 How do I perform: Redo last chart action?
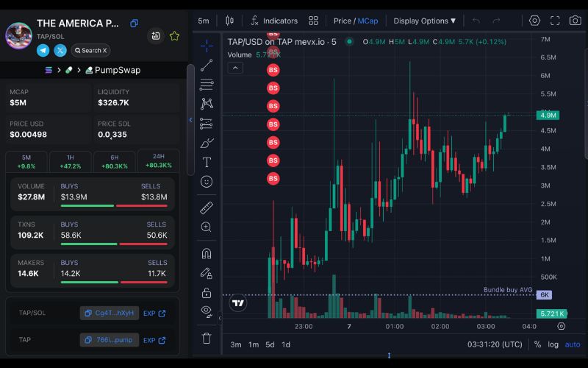coord(496,21)
